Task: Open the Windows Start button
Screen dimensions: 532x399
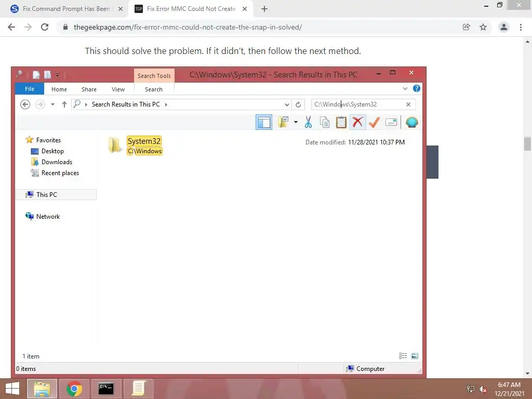Action: tap(12, 389)
